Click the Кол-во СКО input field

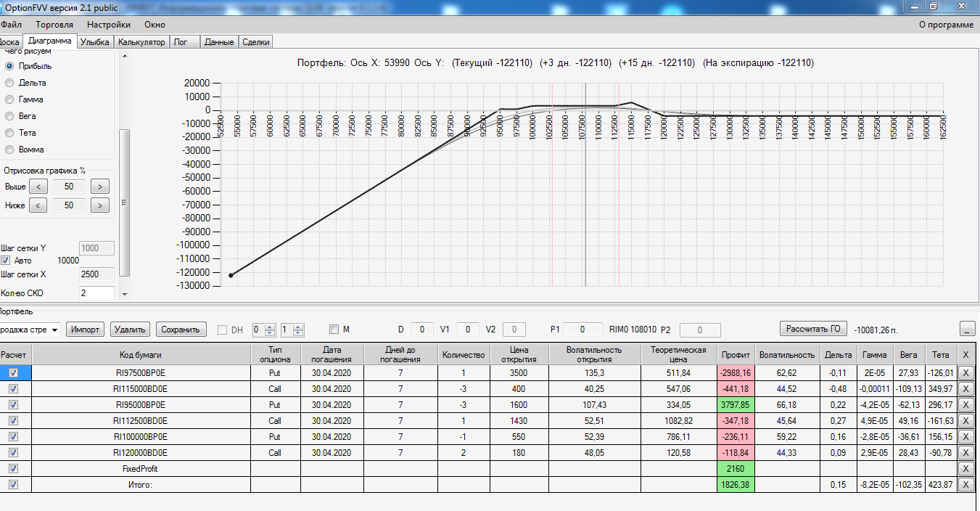coord(96,293)
